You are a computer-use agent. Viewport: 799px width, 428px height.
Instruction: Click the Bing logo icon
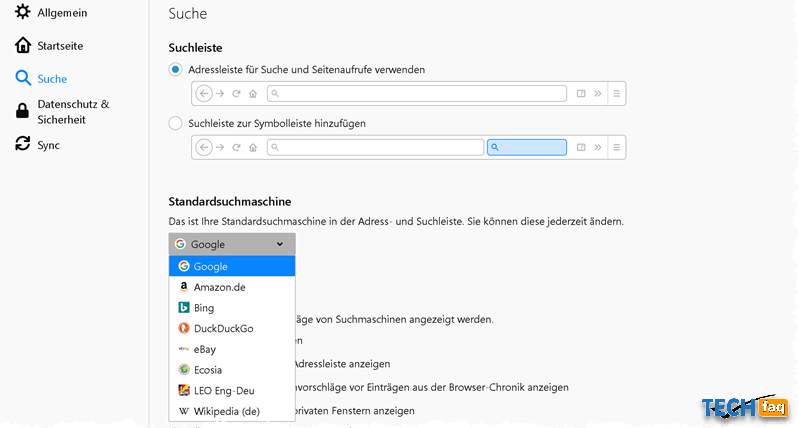[x=184, y=307]
